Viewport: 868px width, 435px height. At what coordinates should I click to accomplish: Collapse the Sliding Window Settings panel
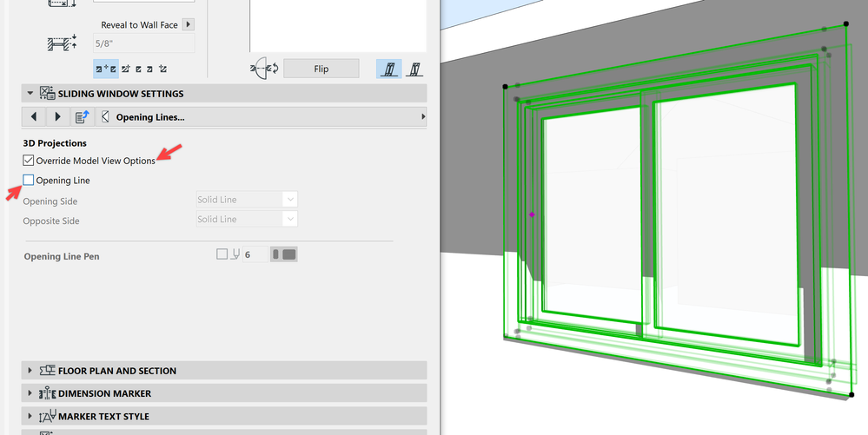coord(30,94)
